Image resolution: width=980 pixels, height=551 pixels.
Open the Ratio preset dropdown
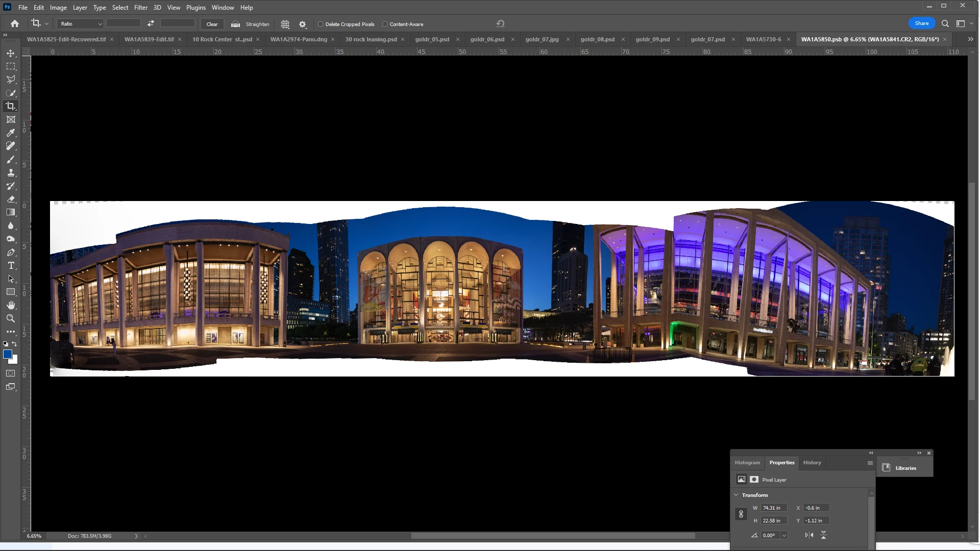[x=81, y=24]
